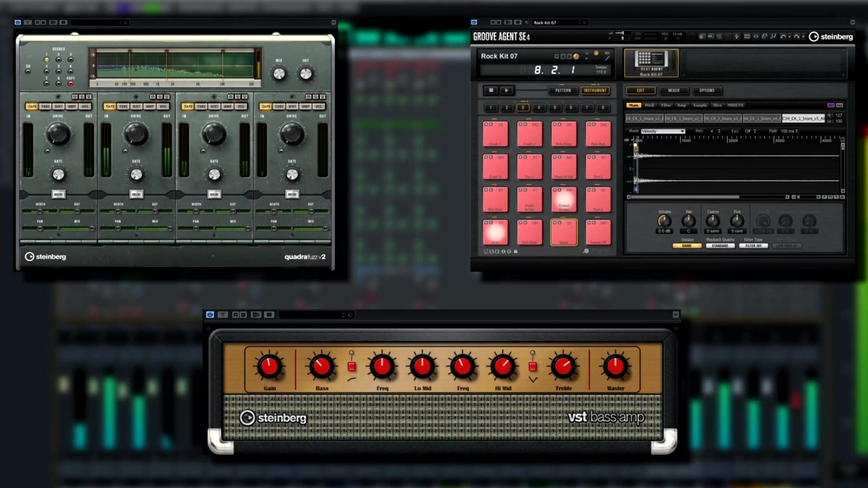Viewport: 868px width, 488px height.
Task: Open the MIXER page in Groove Agent
Action: pyautogui.click(x=674, y=90)
